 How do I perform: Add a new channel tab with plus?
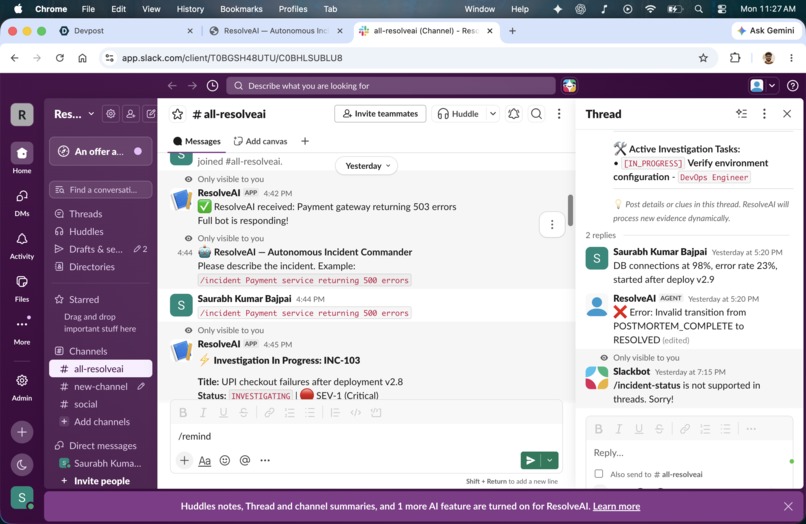305,141
